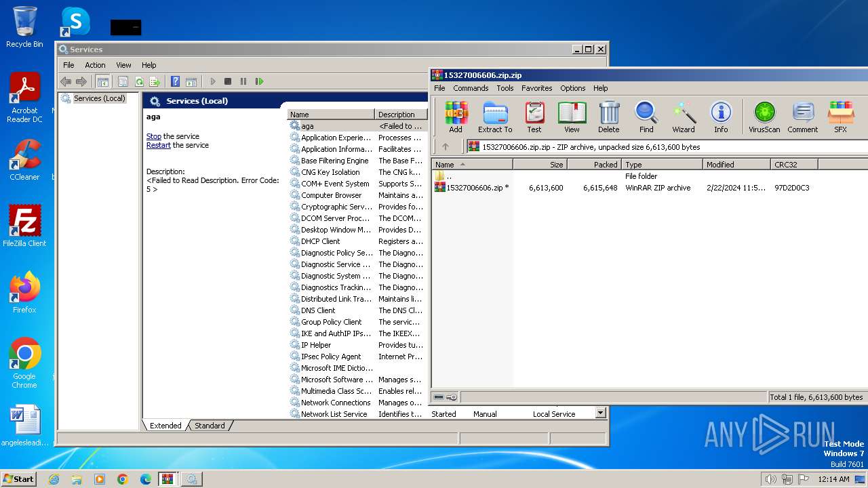Open the Help icon in Services toolbar
868x488 pixels.
coord(175,81)
